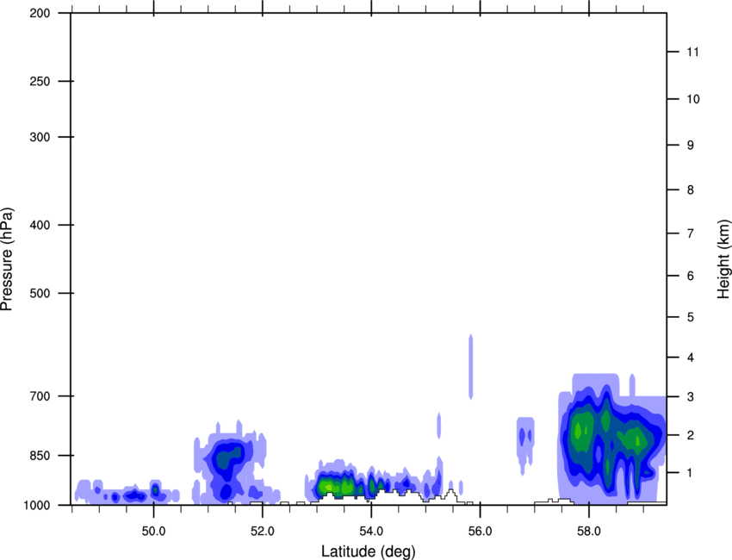The image size is (732, 560).
Task: Pick the 11 km height label
Action: [x=692, y=52]
